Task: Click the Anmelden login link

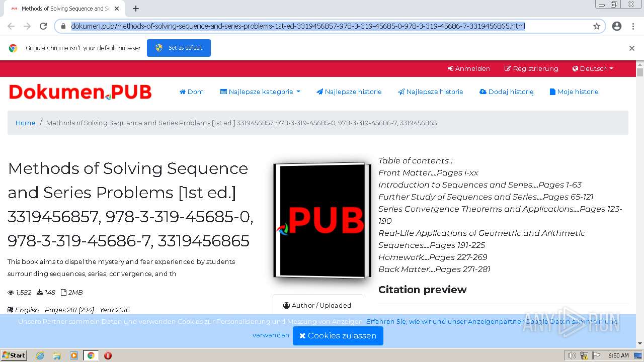Action: point(469,69)
